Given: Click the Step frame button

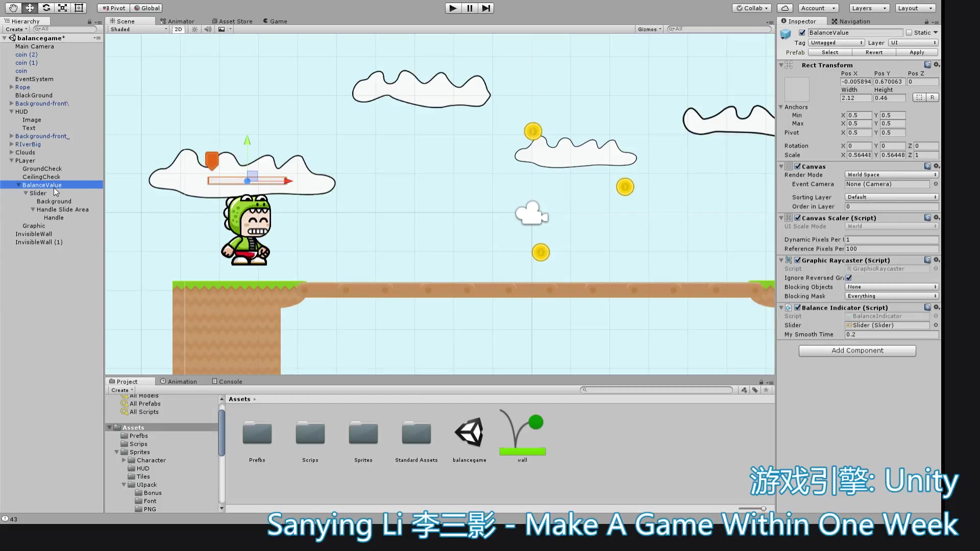Looking at the screenshot, I should click(x=486, y=8).
